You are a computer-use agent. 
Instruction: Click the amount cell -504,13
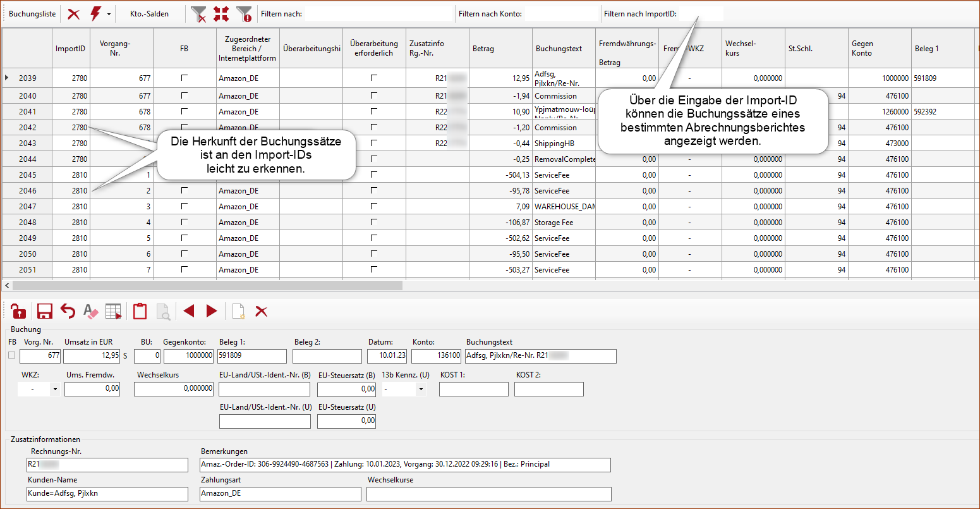[500, 175]
